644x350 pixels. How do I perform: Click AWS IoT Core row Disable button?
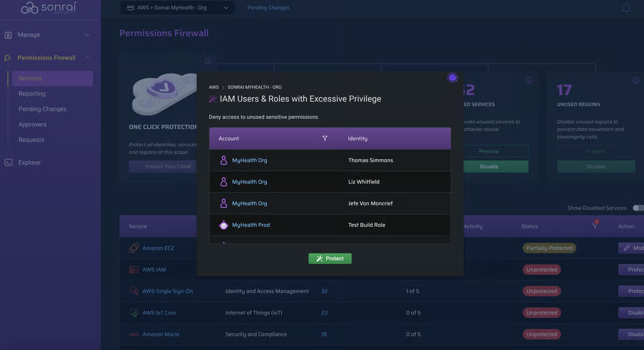tap(632, 312)
